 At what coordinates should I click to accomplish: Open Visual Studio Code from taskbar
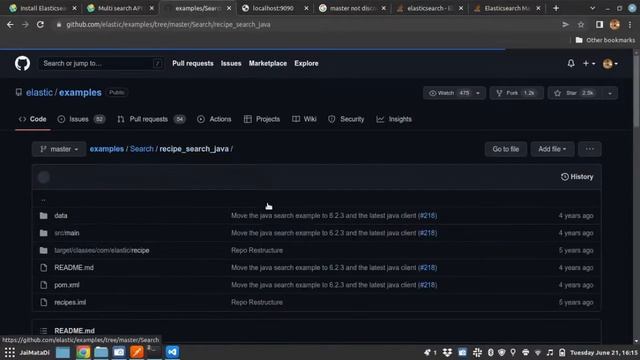click(173, 352)
